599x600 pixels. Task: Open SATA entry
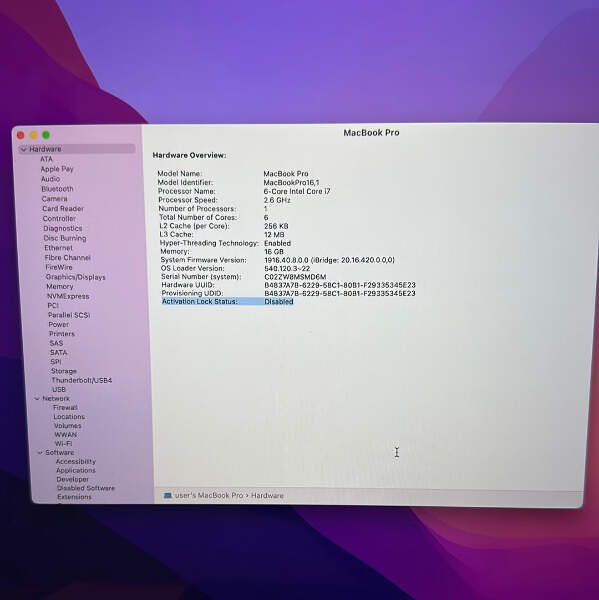tap(58, 352)
